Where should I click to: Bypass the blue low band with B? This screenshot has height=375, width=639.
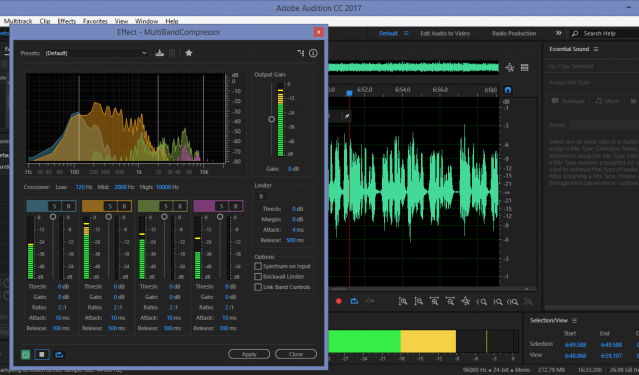(x=68, y=206)
